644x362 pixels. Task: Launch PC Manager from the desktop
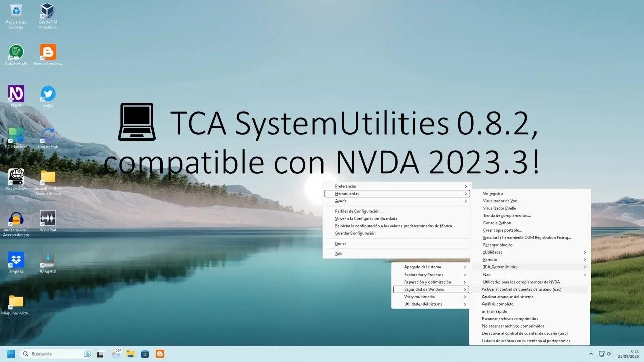pos(15,136)
